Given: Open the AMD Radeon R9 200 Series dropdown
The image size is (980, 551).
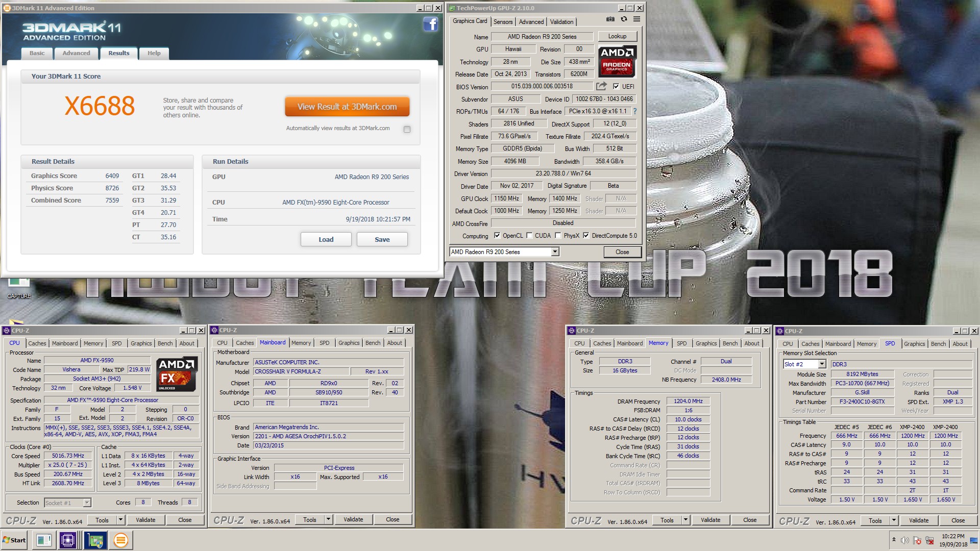Looking at the screenshot, I should pos(555,252).
